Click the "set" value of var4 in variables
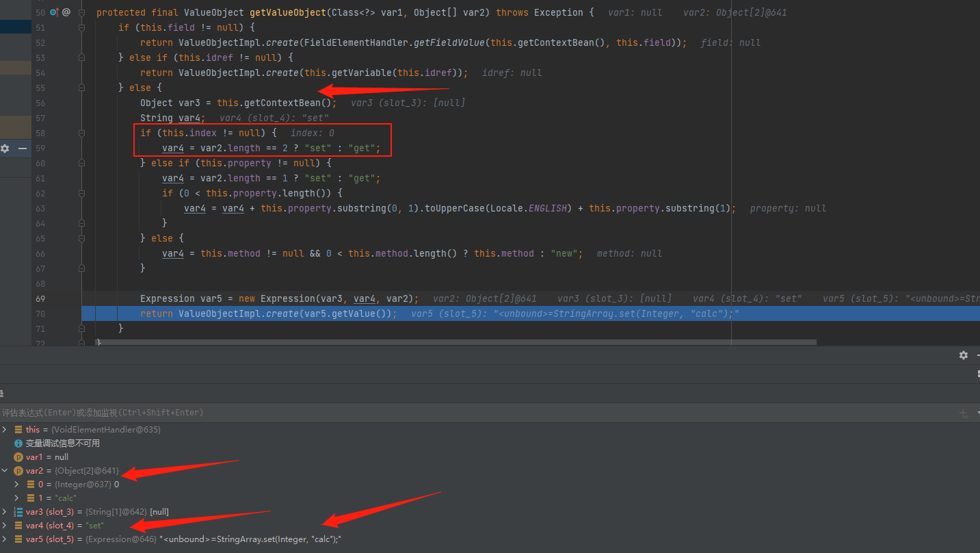This screenshot has width=980, height=553. (95, 526)
